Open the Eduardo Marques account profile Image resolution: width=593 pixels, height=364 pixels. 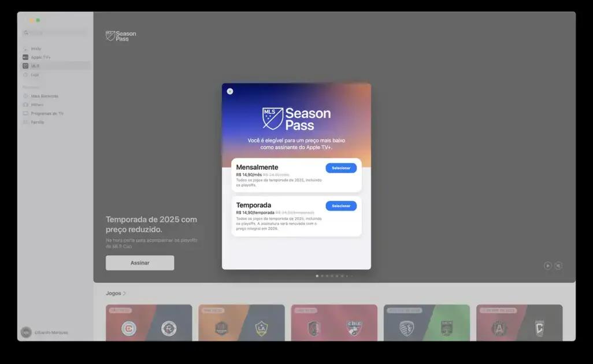[45, 332]
